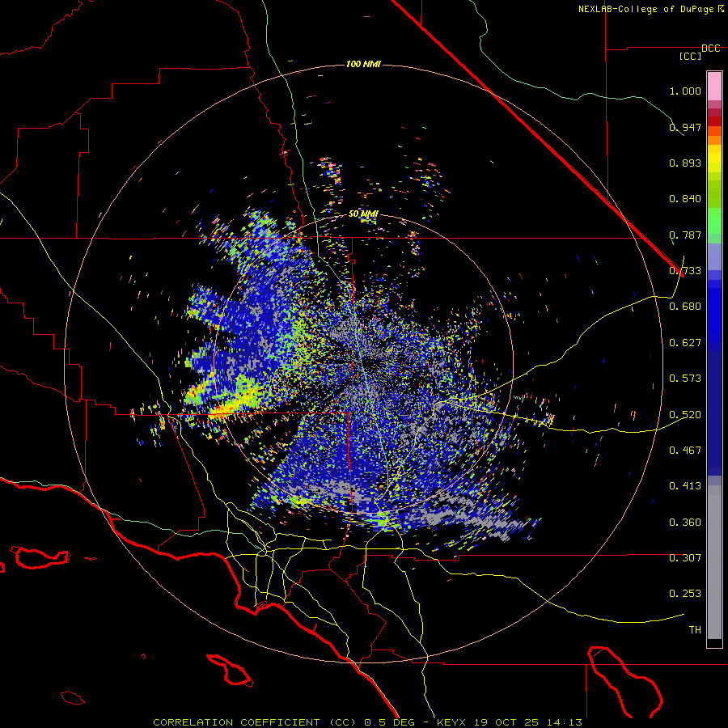Click the TH threshold label

pyautogui.click(x=695, y=630)
